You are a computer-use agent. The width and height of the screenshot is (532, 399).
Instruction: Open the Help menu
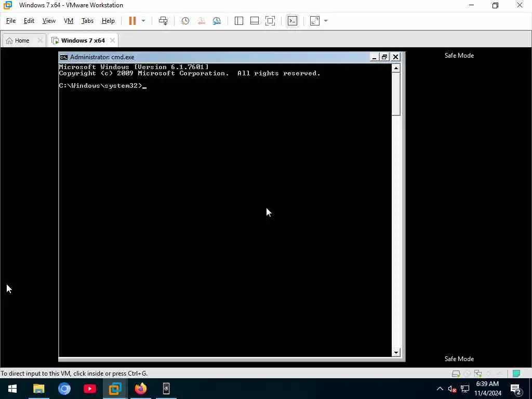point(108,21)
